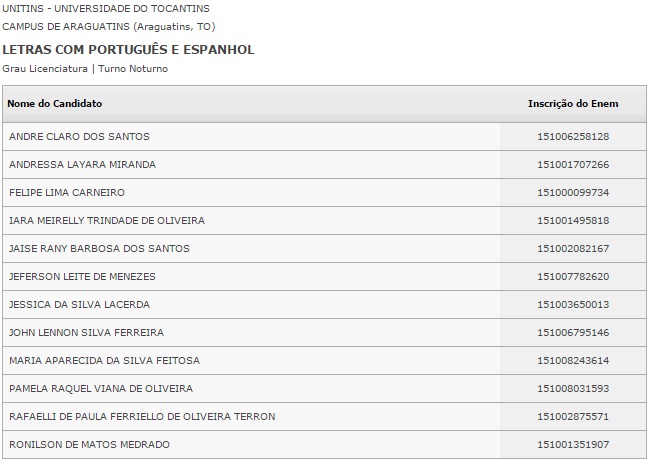Click Rafaelli de Paula Ferriello de Oliveira Terron
Screen dimensions: 649x461
(x=142, y=416)
